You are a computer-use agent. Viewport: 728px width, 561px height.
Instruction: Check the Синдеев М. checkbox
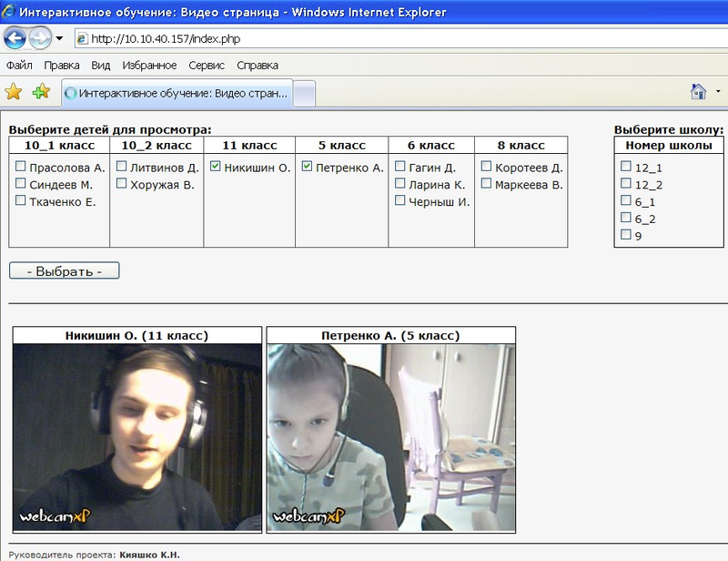coord(20,183)
